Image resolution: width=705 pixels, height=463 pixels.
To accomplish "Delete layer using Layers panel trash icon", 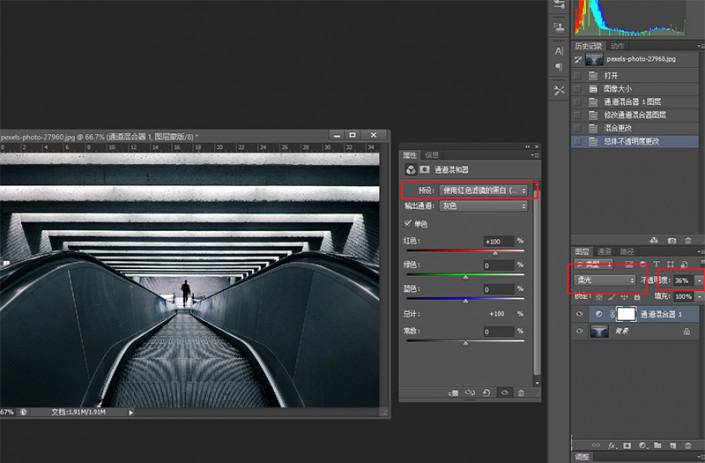I will pyautogui.click(x=689, y=443).
